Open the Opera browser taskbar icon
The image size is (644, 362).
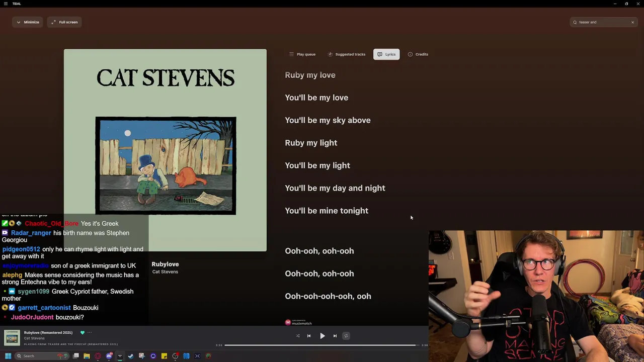coord(98,356)
